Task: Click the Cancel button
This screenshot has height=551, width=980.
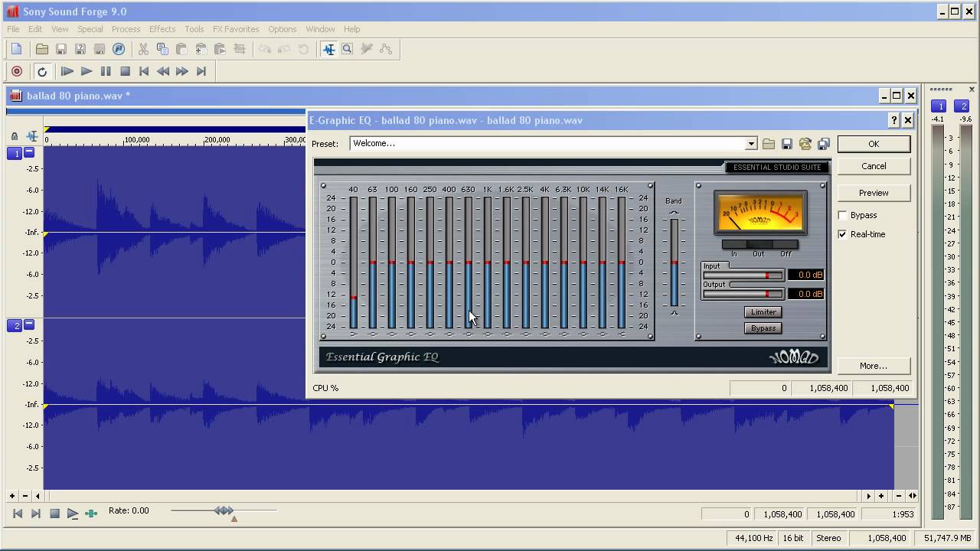Action: click(x=874, y=166)
